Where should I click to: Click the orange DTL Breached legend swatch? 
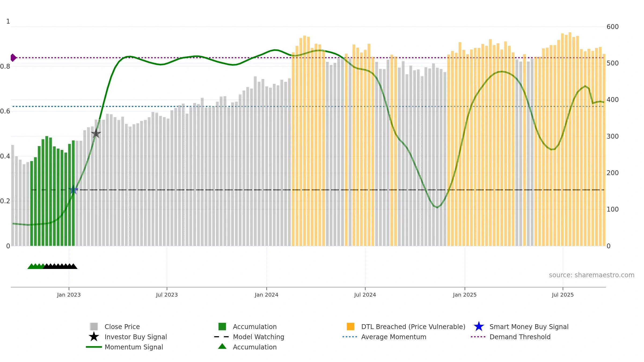tap(350, 327)
